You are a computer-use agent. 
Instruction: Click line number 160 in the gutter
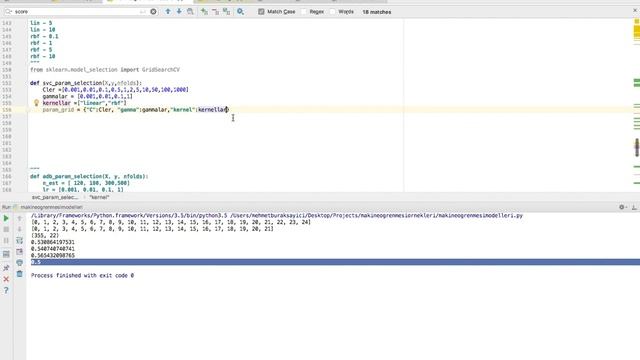(7, 136)
